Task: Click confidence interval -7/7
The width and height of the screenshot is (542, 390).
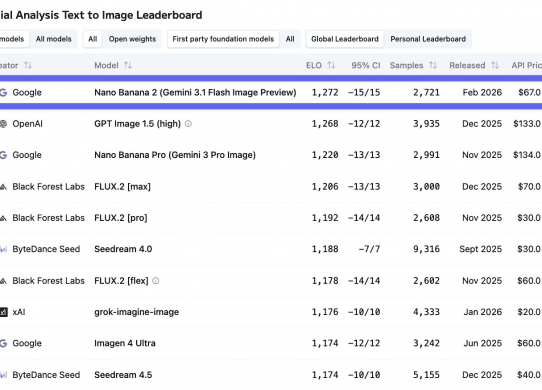Action: 370,249
